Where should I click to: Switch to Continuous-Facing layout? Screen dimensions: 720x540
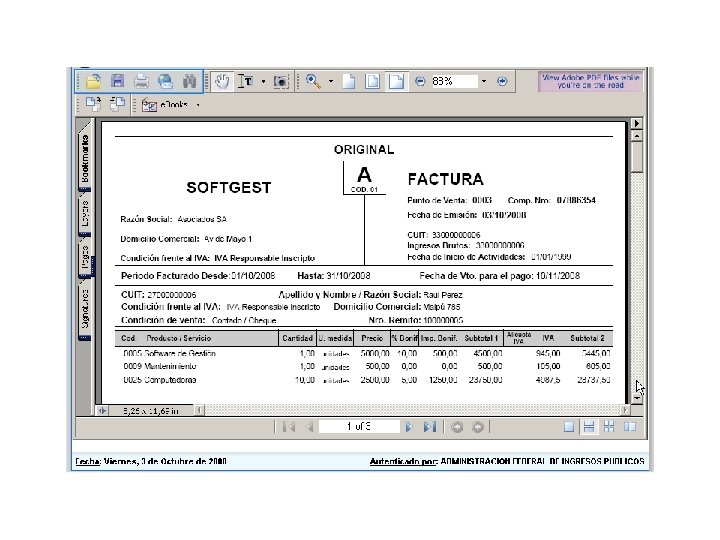coord(609,427)
